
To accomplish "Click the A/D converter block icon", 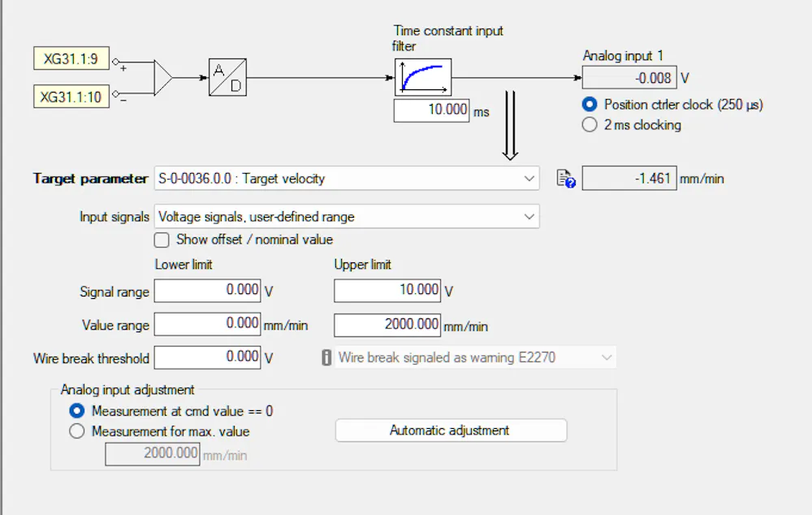I will (227, 77).
